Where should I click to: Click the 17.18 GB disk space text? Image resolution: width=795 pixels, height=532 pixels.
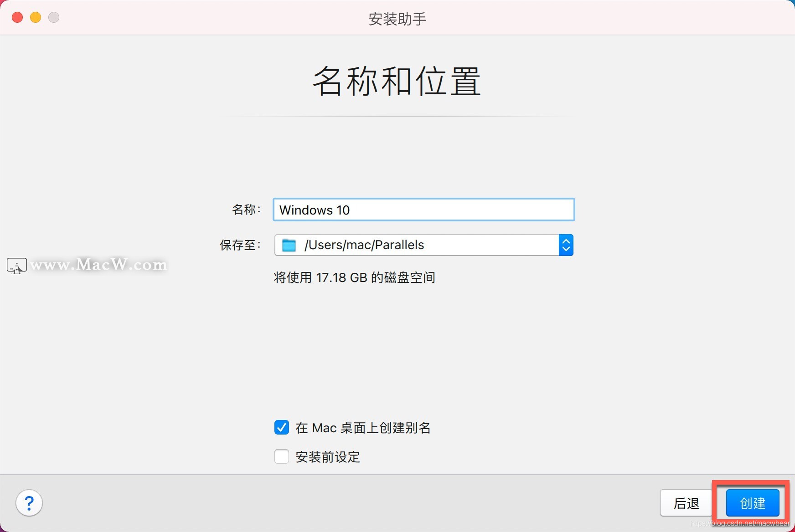354,277
